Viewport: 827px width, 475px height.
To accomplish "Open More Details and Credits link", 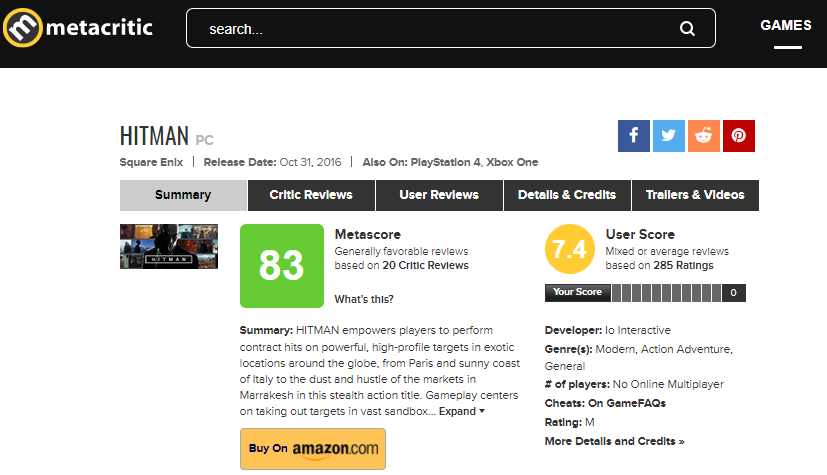I will [x=614, y=441].
